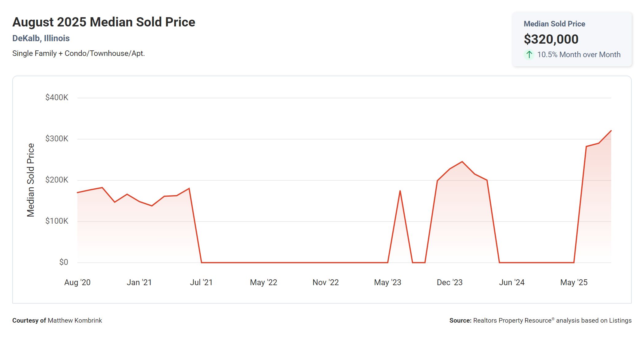Click the Realtors Property Resource source text
This screenshot has width=644, height=338.
point(512,320)
